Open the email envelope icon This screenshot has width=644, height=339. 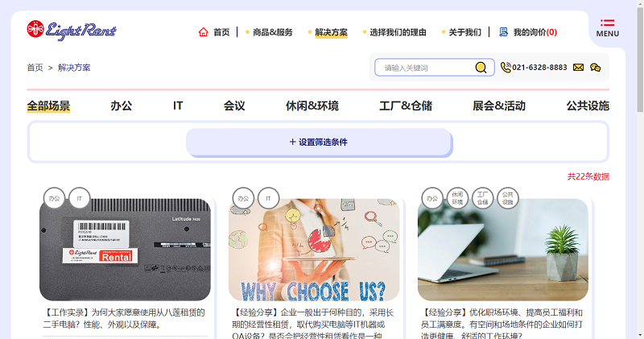click(x=578, y=68)
